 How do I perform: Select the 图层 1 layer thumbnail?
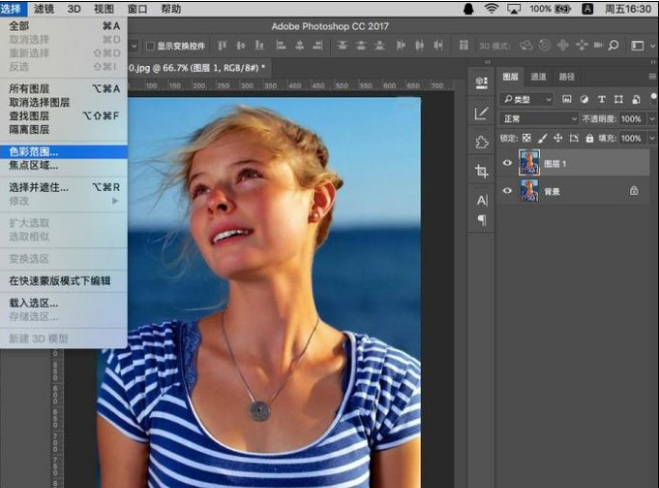(x=529, y=162)
